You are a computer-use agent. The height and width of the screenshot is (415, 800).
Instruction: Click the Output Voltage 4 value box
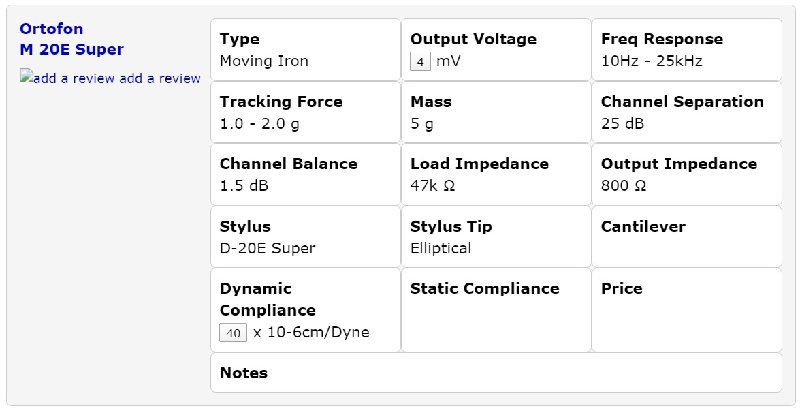click(420, 62)
